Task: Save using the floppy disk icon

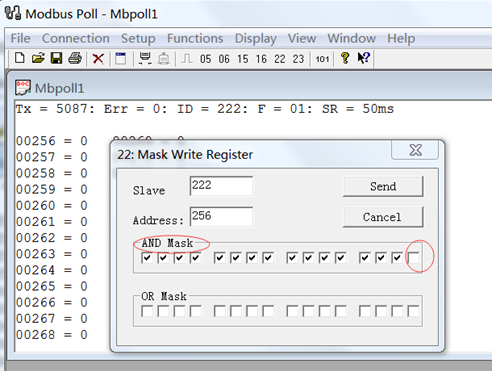Action: pos(56,58)
